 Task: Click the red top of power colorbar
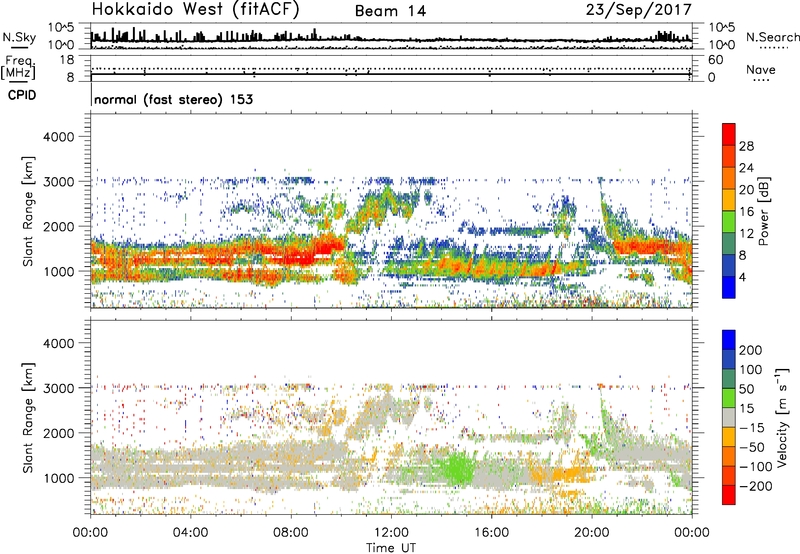point(729,134)
